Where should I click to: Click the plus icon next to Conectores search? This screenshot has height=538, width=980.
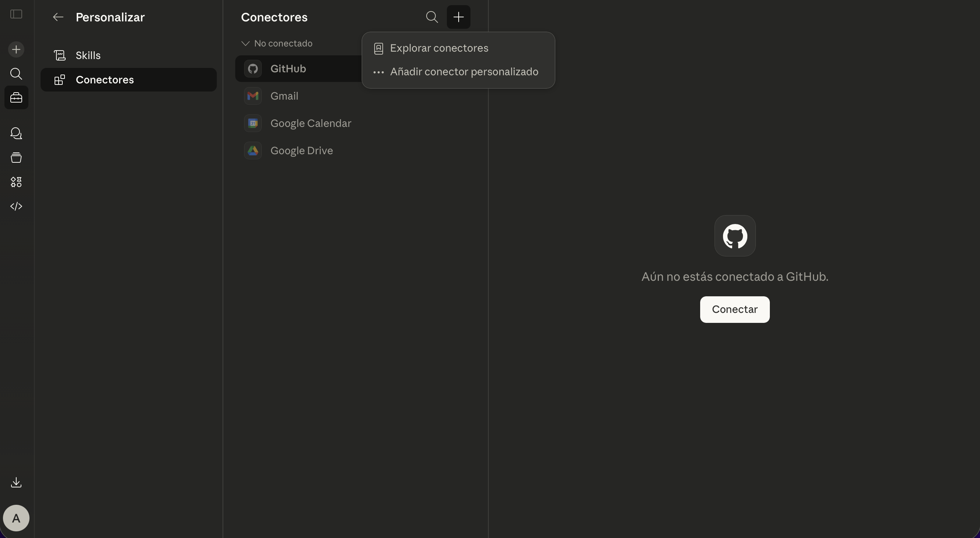click(x=458, y=17)
